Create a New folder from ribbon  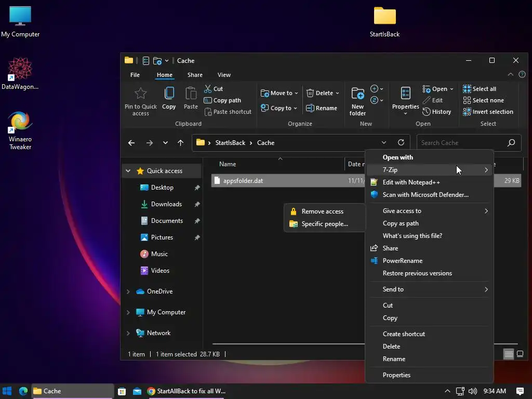coord(357,101)
